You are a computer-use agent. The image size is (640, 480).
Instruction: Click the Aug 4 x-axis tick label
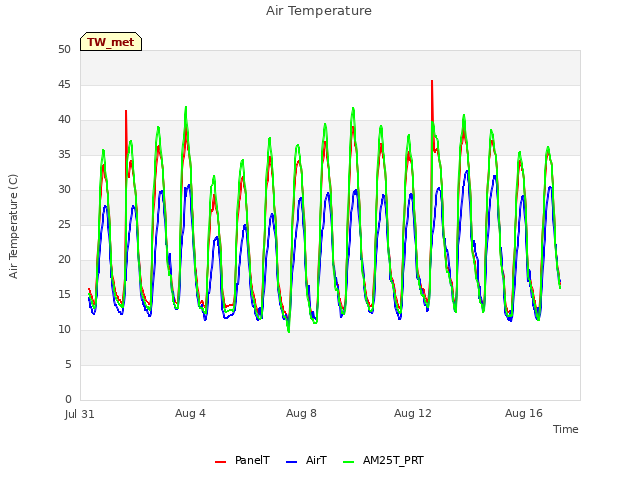click(x=190, y=413)
